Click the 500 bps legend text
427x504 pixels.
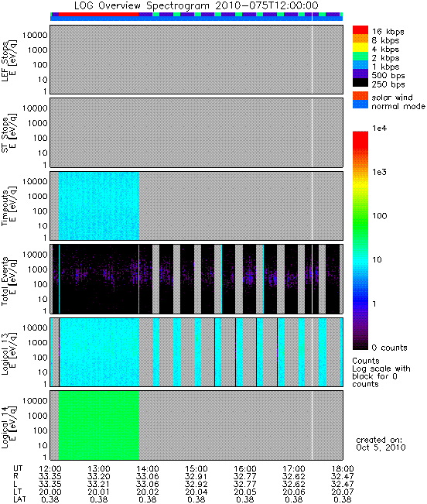click(388, 76)
